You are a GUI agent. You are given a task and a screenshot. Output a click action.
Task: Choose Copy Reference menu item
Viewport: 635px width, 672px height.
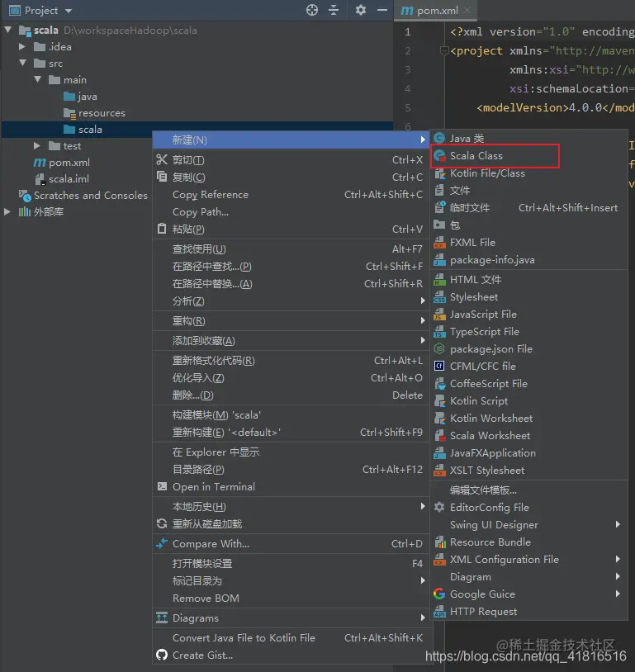pos(291,195)
